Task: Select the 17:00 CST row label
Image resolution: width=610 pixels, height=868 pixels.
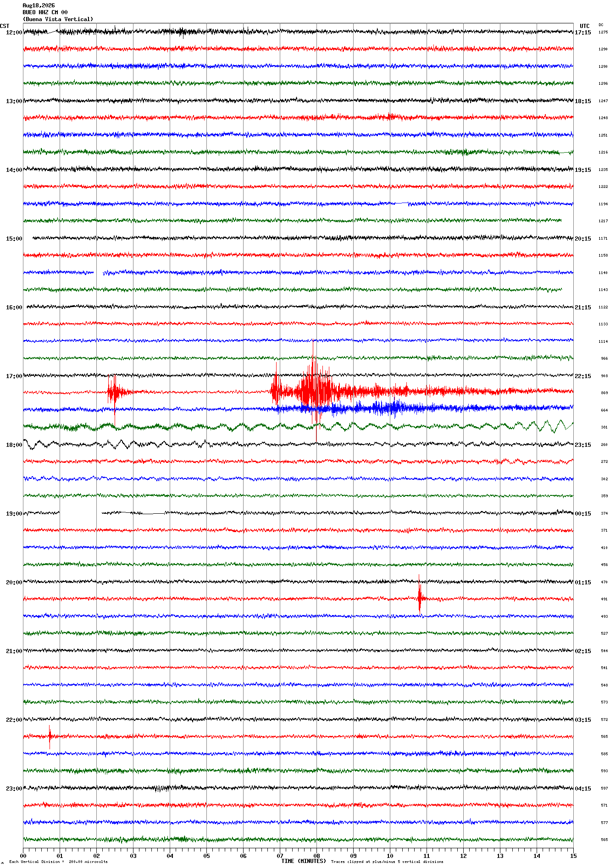Action: click(14, 376)
